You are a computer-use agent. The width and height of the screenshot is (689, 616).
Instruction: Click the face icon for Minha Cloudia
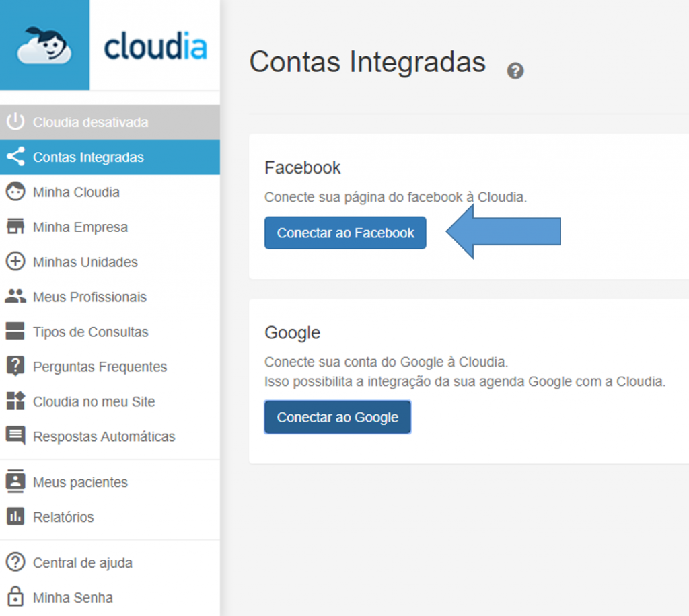pyautogui.click(x=15, y=192)
